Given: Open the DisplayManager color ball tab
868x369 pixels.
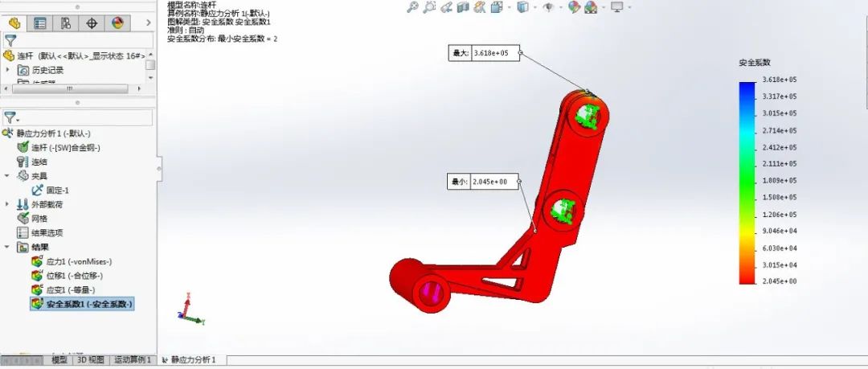Looking at the screenshot, I should click(x=117, y=23).
